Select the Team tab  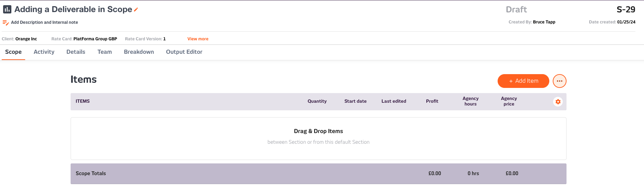click(x=105, y=52)
